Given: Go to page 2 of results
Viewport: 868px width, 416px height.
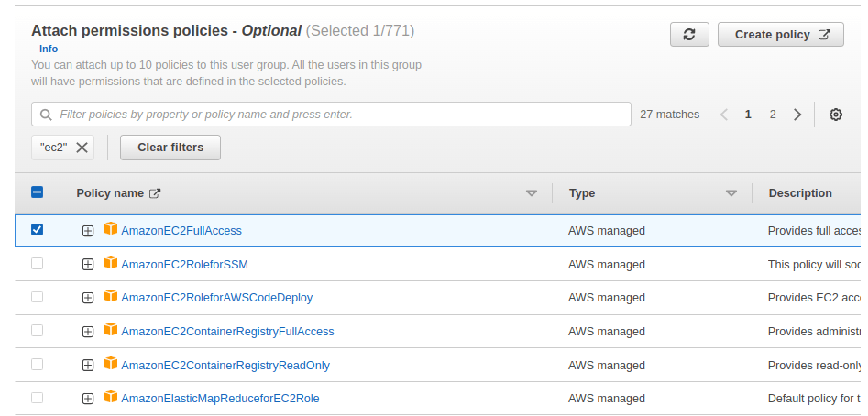Looking at the screenshot, I should point(773,115).
